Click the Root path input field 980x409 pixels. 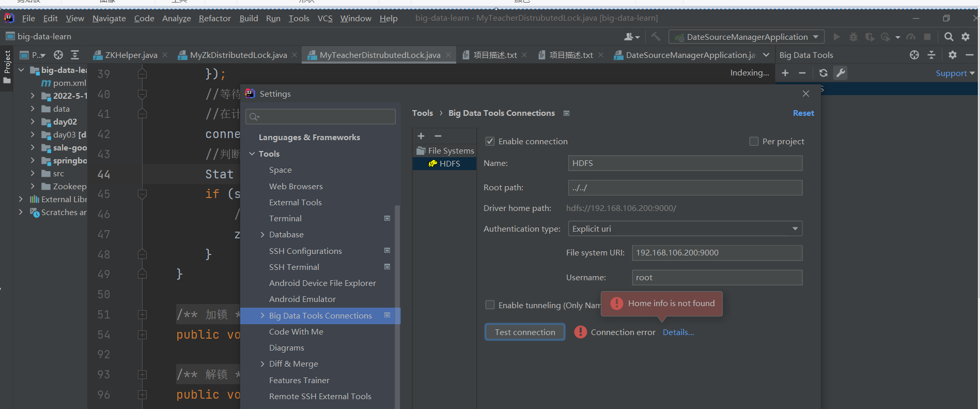pyautogui.click(x=685, y=187)
